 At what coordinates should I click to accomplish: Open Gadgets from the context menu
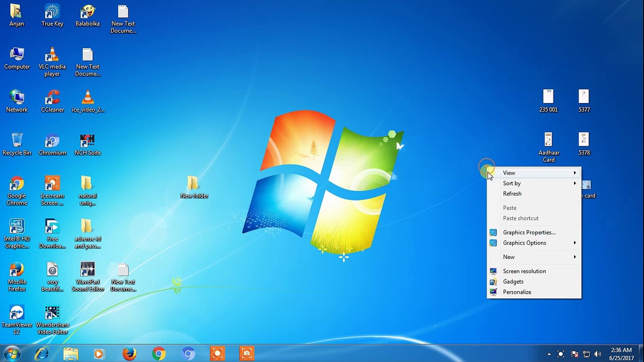(534, 282)
